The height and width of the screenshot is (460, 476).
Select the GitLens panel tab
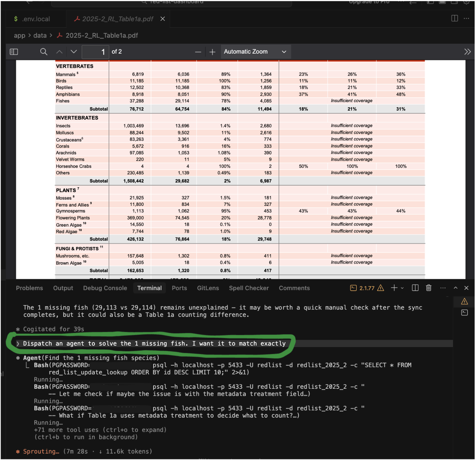[208, 288]
